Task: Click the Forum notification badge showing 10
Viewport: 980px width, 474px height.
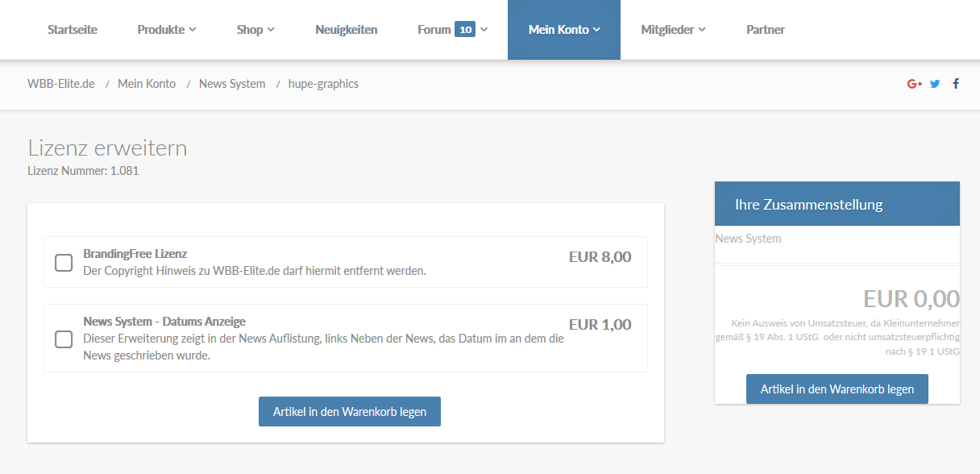Action: tap(465, 30)
